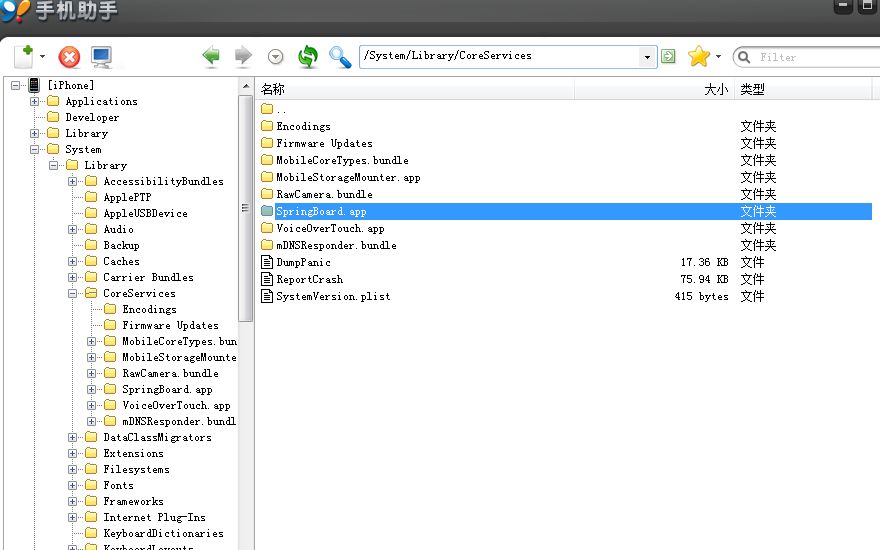The width and height of the screenshot is (880, 550).
Task: Click the left tree vertical scrollbar
Action: point(245,207)
